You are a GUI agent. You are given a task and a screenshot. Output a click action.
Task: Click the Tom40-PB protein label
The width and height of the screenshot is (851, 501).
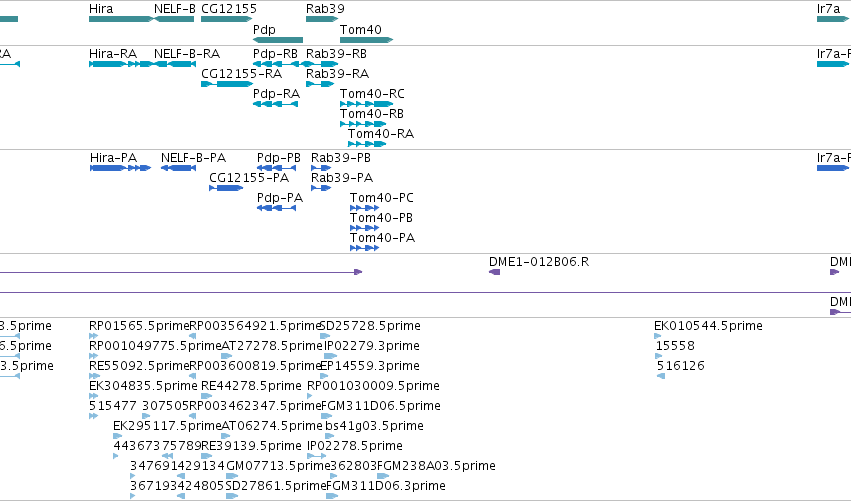coord(382,218)
